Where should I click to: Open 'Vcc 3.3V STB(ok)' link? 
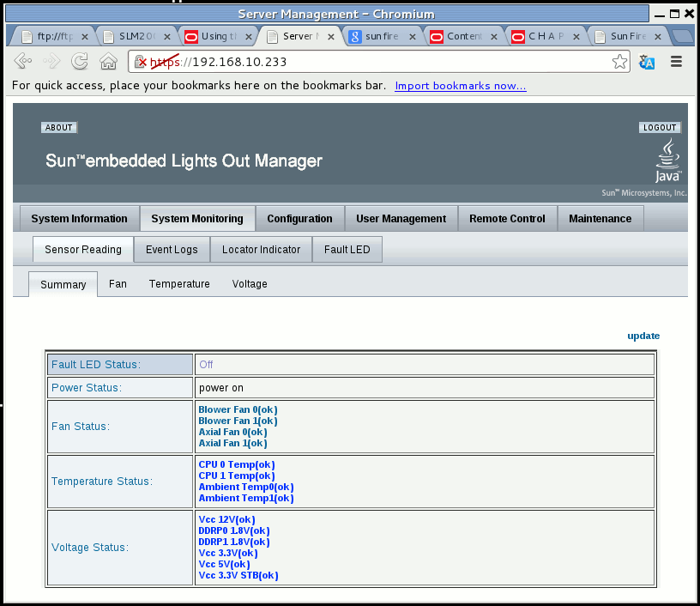[x=238, y=575]
